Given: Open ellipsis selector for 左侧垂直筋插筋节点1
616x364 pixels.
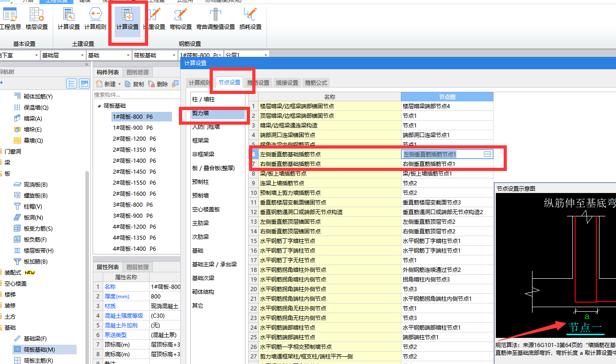Looking at the screenshot, I should click(488, 154).
